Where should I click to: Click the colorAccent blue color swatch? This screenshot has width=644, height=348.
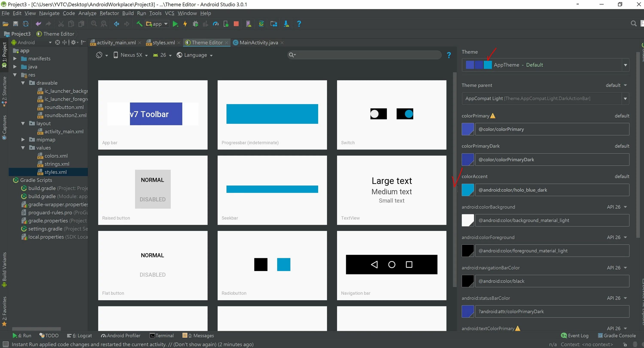(x=468, y=190)
